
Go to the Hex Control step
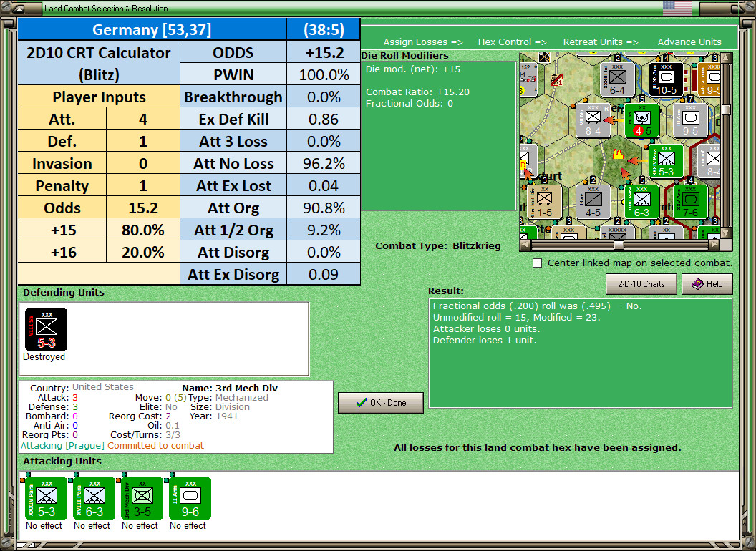point(512,42)
